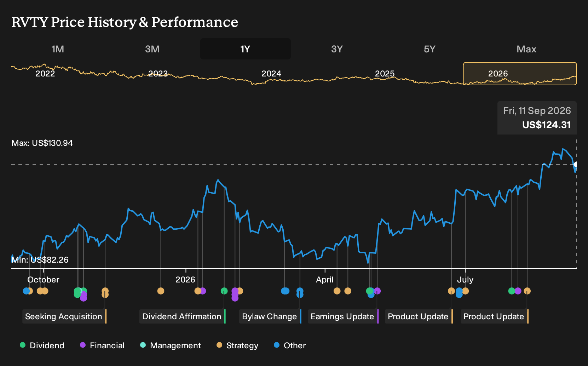Select lone orange marker between October and 2026
The height and width of the screenshot is (366, 588).
click(161, 291)
